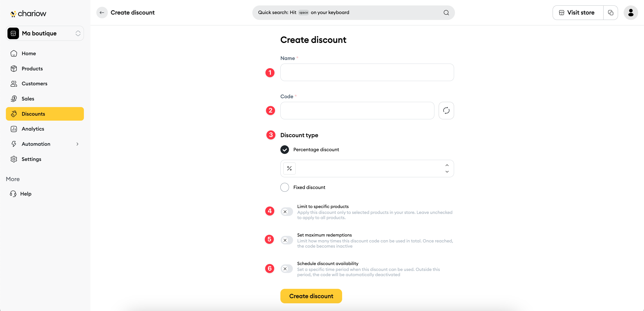Image resolution: width=644 pixels, height=311 pixels.
Task: Expand the Automation submenu chevron
Action: point(78,144)
